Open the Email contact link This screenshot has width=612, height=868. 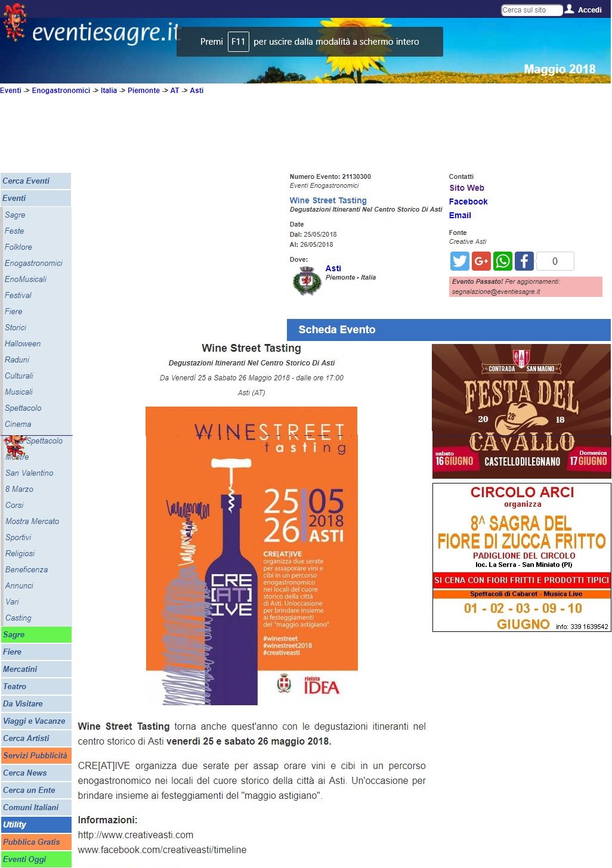[x=460, y=215]
